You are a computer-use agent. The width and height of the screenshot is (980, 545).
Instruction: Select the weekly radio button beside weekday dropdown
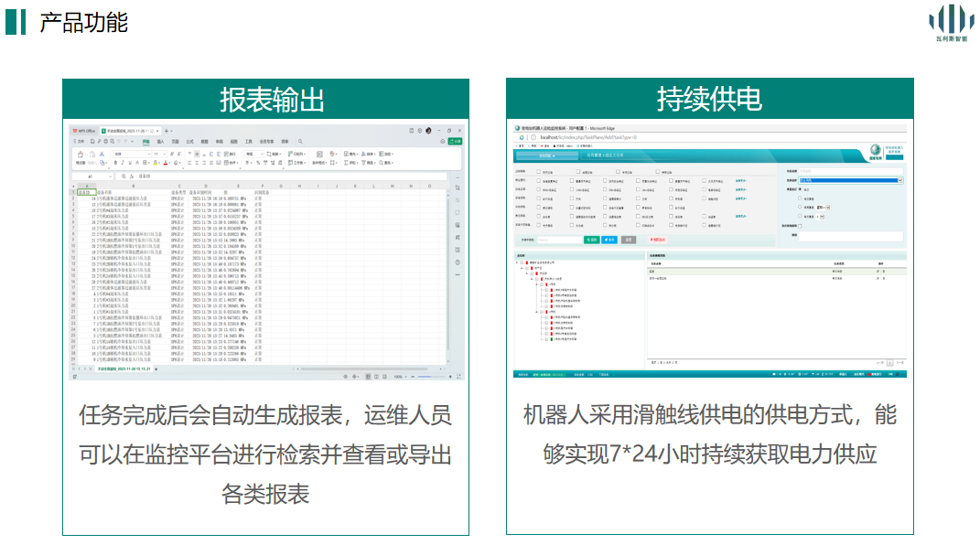800,207
